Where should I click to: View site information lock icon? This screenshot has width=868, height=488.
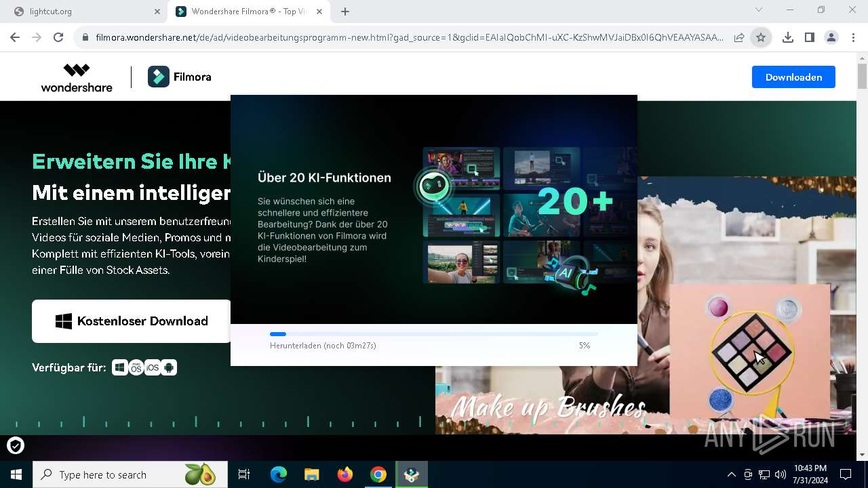pos(85,38)
